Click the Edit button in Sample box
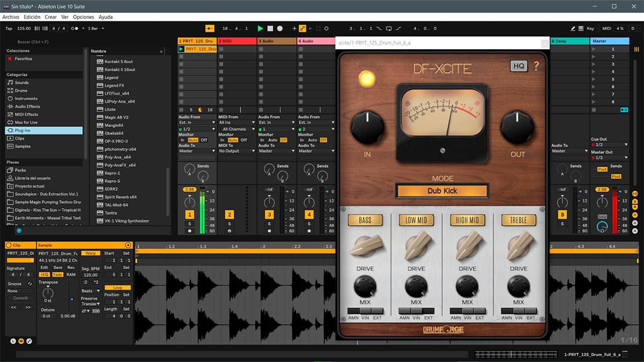 (x=44, y=267)
